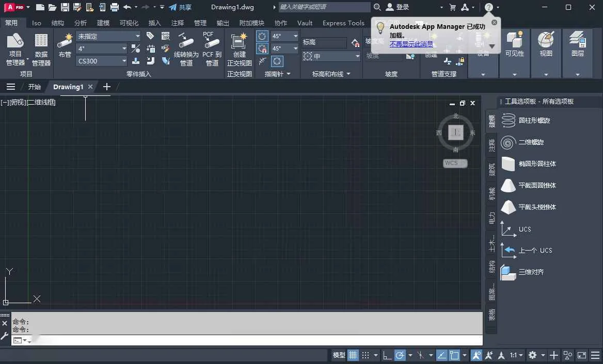This screenshot has height=364, width=603.
Task: Open the Express Tools ribbon tab
Action: coord(343,23)
